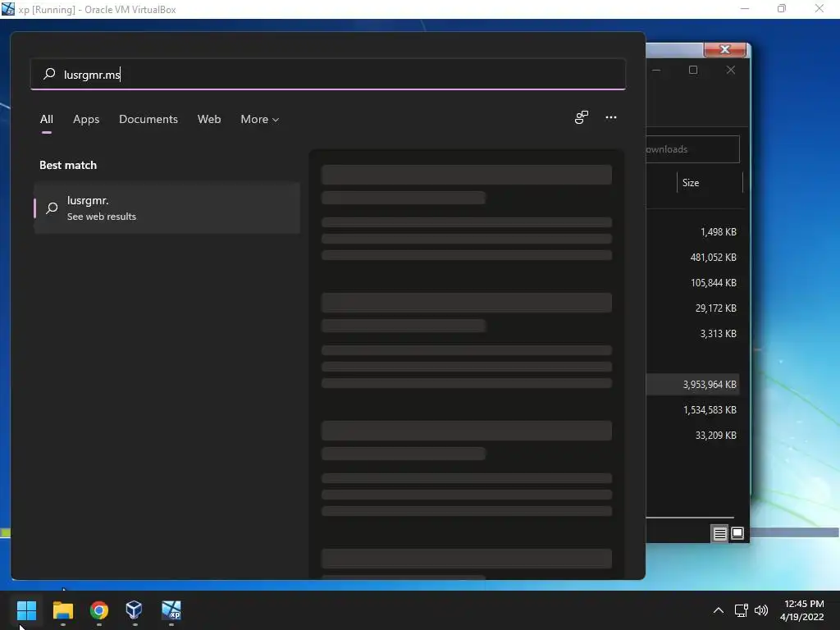The image size is (840, 630).
Task: Switch to Documents search tab
Action: 148,120
